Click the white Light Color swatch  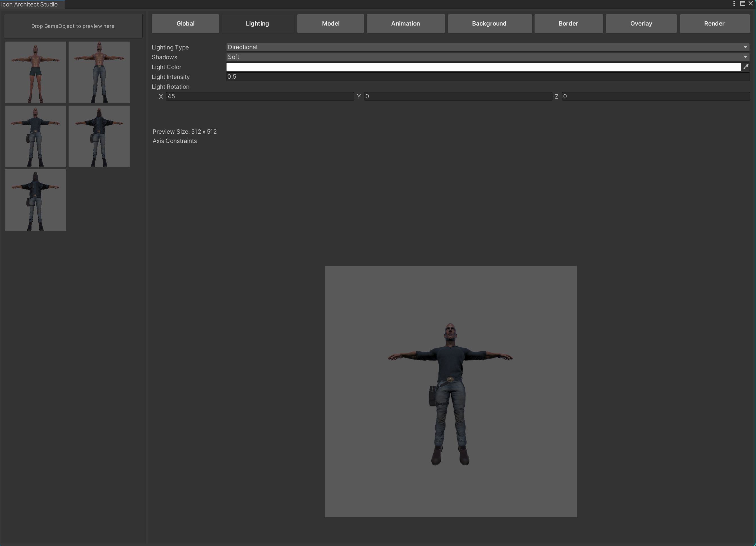tap(483, 67)
